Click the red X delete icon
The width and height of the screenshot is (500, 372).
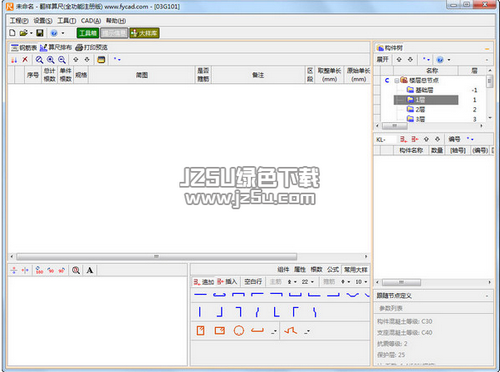25,59
